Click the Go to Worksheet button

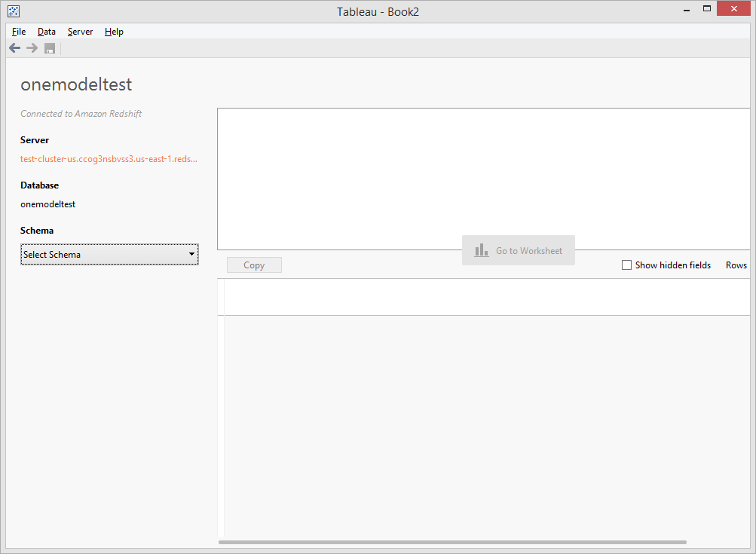(519, 250)
